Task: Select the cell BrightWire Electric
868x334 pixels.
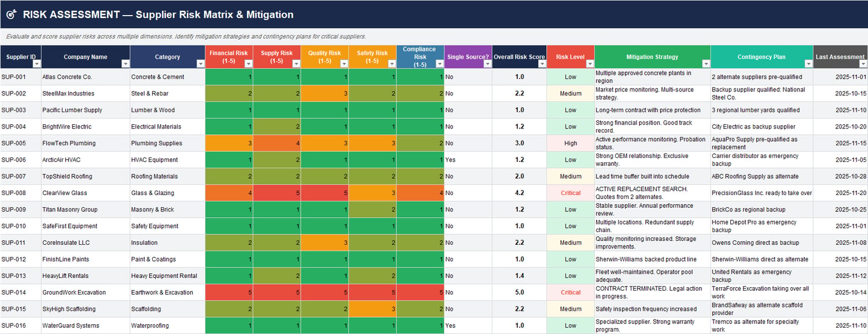Action: pyautogui.click(x=86, y=127)
